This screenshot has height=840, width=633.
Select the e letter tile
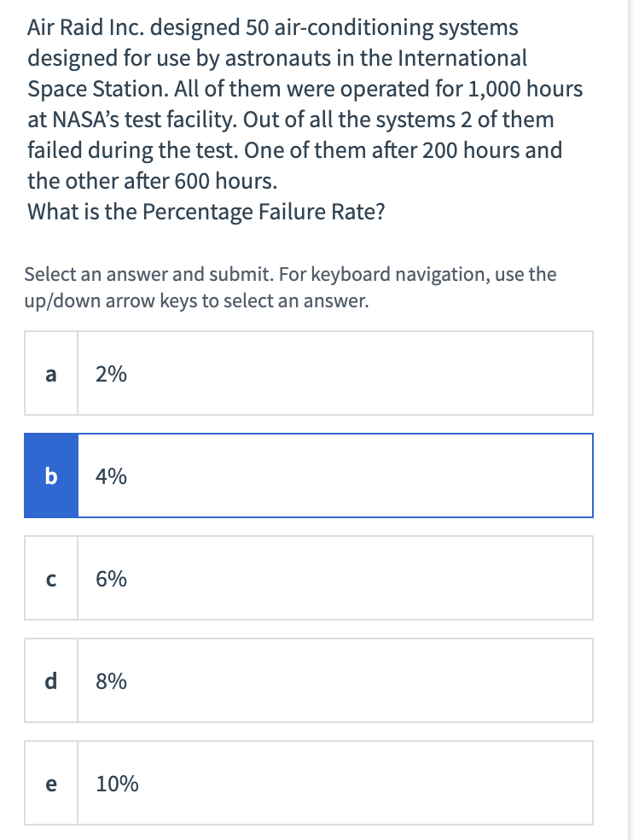click(x=51, y=783)
